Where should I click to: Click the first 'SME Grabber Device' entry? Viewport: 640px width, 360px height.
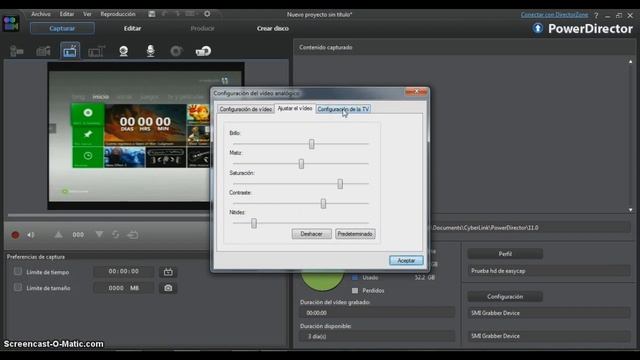tap(495, 313)
